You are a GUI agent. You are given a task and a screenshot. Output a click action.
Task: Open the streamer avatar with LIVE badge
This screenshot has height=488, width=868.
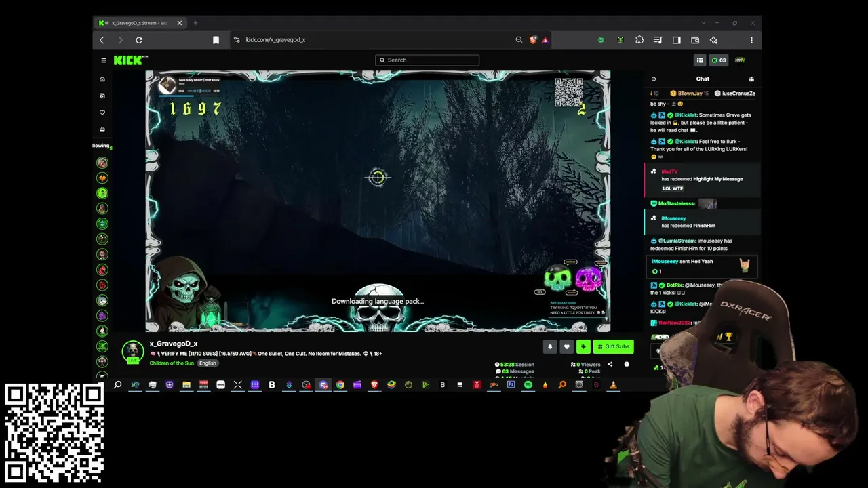point(133,352)
